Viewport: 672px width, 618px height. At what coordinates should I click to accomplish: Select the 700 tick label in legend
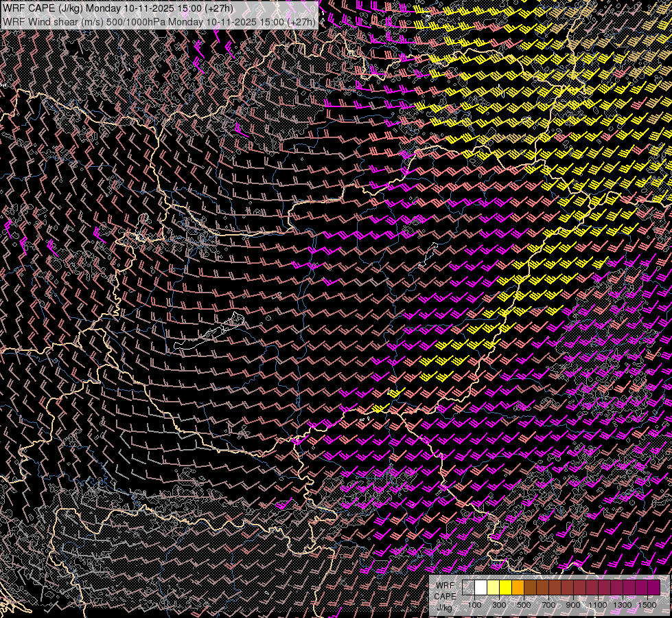pyautogui.click(x=548, y=605)
